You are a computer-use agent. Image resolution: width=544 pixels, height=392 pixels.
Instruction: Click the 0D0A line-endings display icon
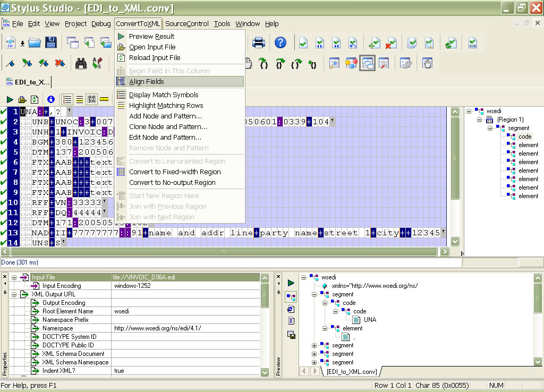91,99
